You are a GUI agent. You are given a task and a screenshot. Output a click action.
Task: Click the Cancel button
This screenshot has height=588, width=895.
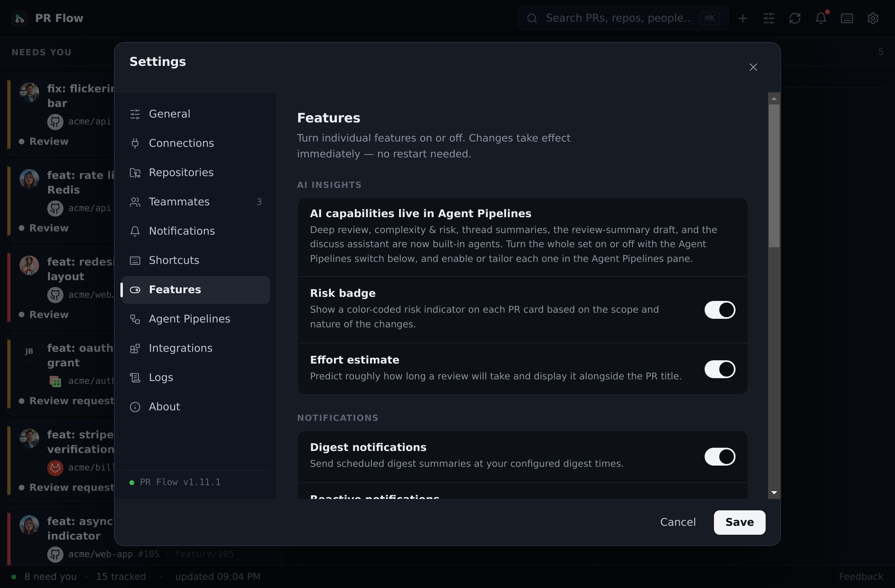(x=678, y=523)
